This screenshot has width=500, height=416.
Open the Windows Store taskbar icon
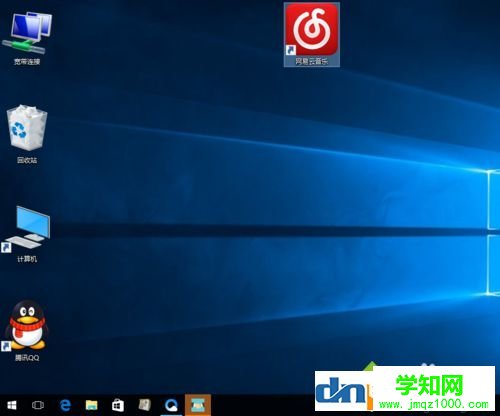click(118, 405)
